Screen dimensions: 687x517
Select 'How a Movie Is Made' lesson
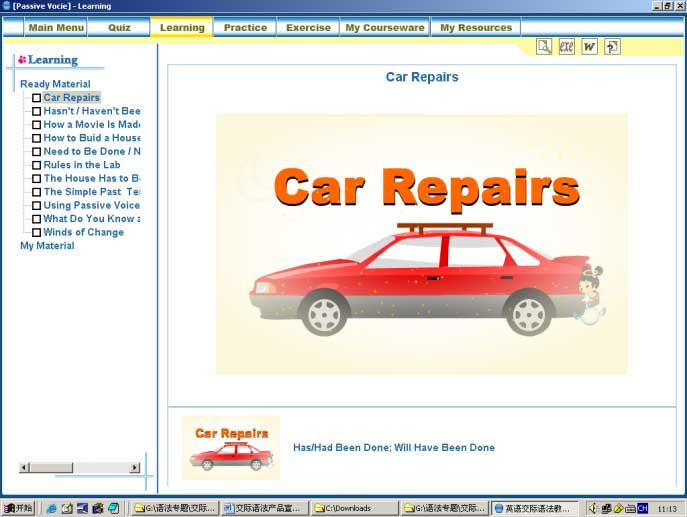(92, 125)
